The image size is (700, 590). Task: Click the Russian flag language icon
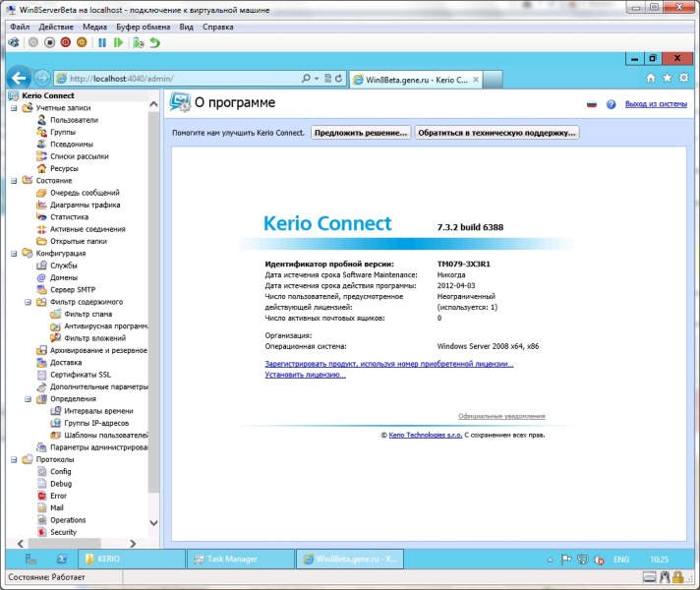[x=592, y=103]
